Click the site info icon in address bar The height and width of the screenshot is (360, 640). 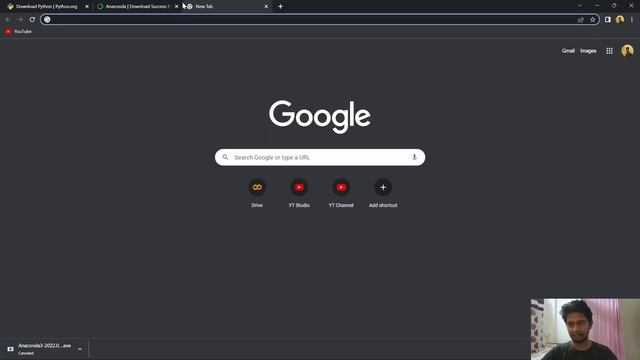coord(47,20)
